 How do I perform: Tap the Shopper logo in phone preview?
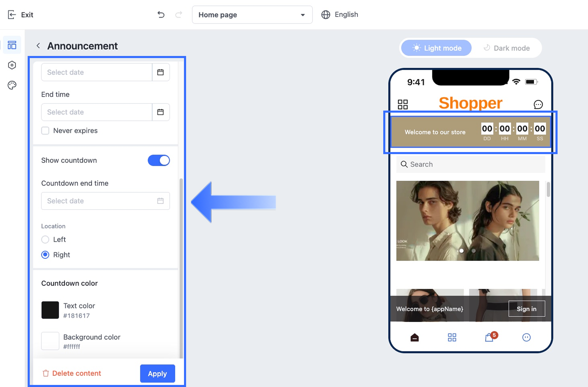point(470,103)
